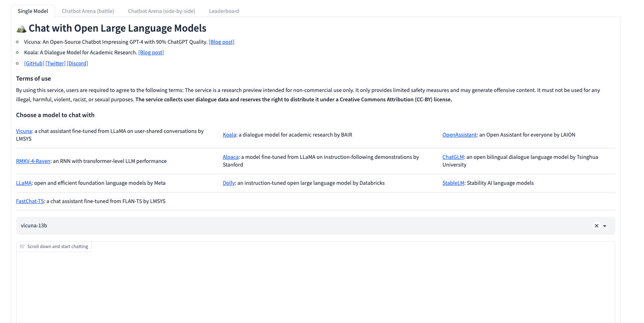Open the model dropdown arrow
This screenshot has height=323, width=644.
tap(605, 226)
